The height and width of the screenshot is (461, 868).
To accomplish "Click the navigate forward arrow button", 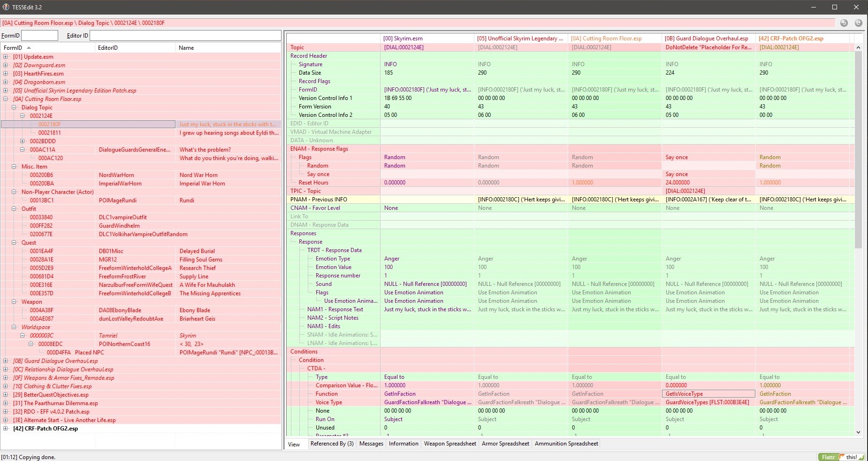I will (x=859, y=23).
